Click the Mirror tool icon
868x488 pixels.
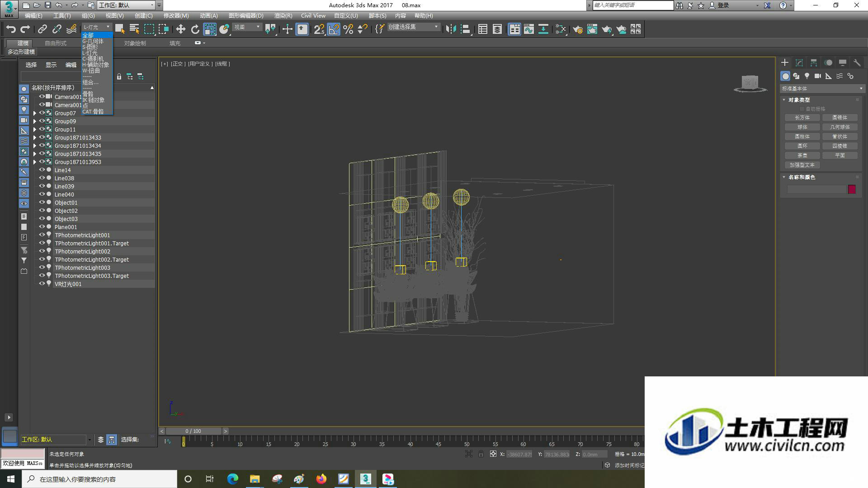point(451,29)
